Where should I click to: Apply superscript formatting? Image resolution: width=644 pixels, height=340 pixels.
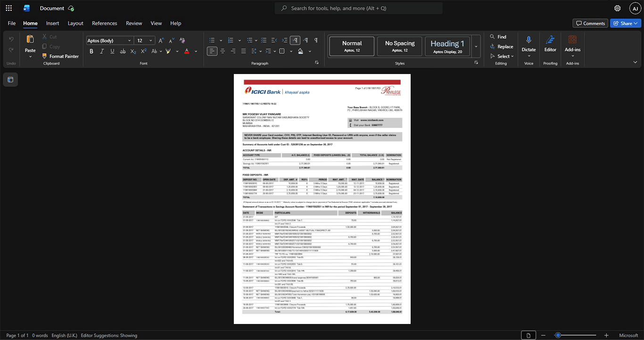click(x=144, y=51)
